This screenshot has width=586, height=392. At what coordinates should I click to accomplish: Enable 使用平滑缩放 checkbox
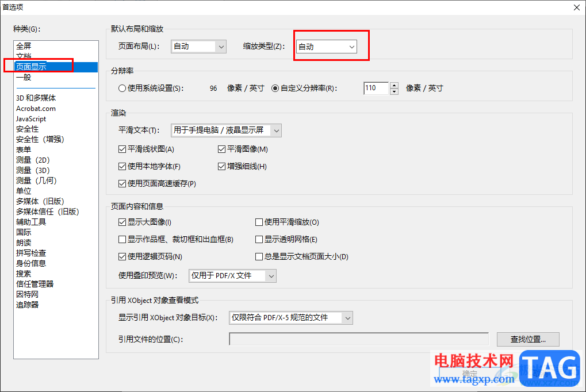point(259,222)
